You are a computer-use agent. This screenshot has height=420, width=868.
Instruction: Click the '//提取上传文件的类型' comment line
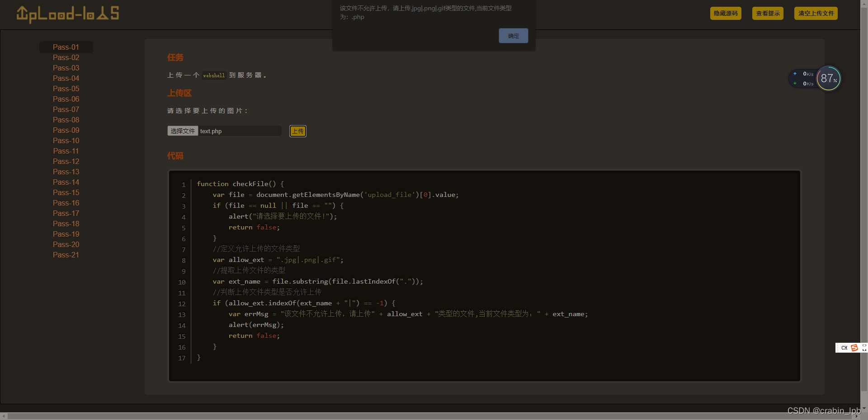(x=249, y=271)
